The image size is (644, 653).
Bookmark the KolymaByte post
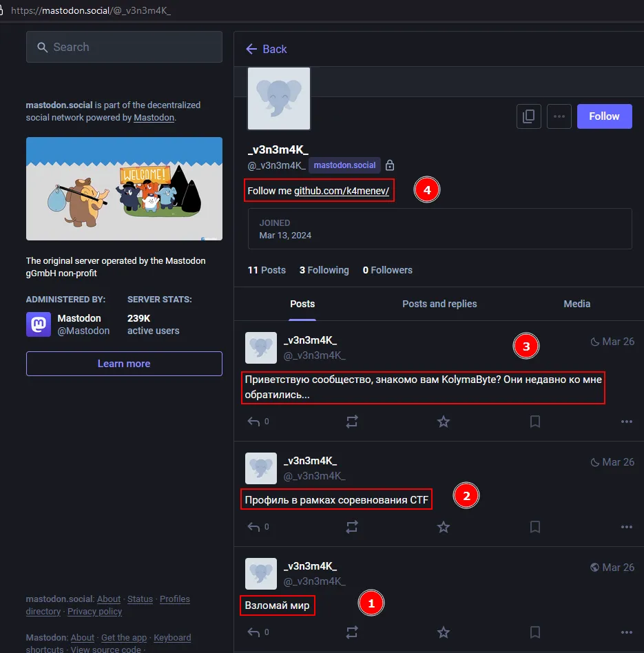[535, 422]
